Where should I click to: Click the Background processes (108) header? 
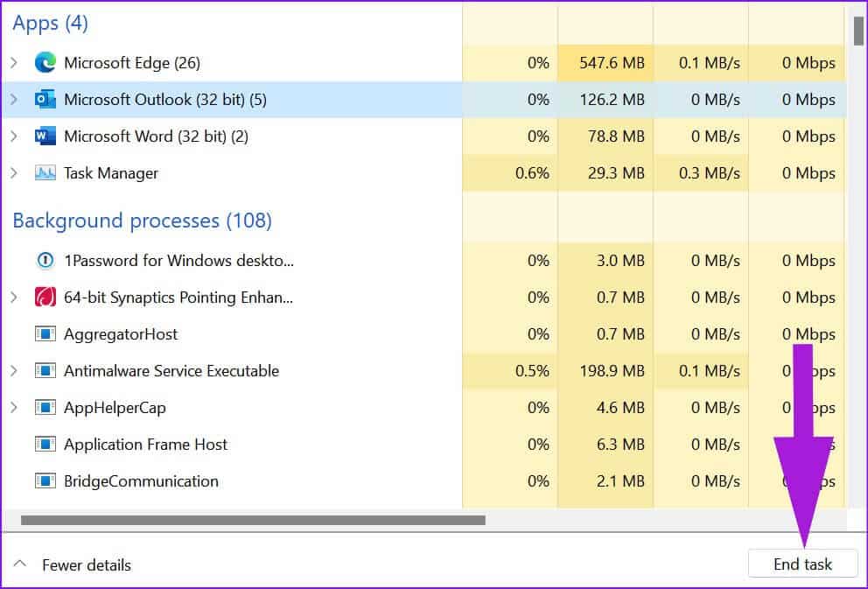143,221
